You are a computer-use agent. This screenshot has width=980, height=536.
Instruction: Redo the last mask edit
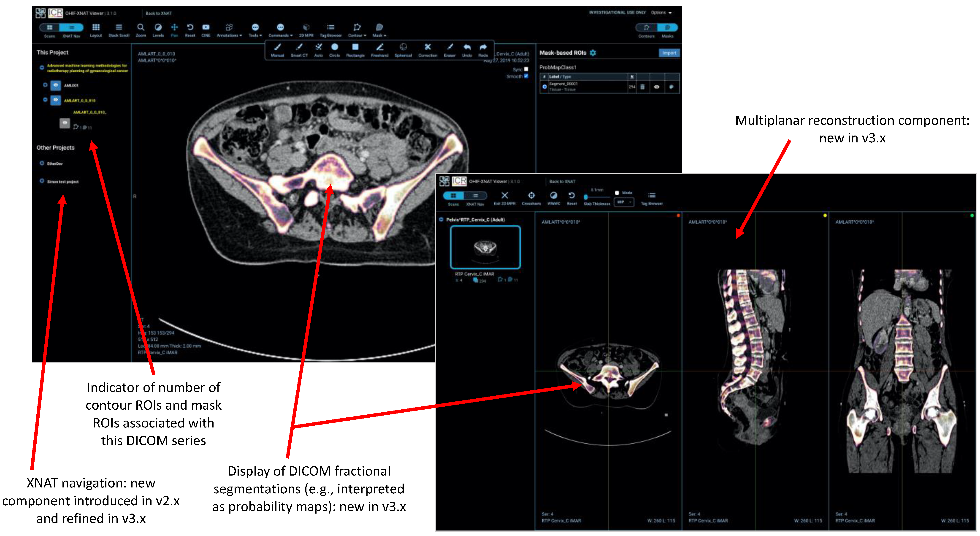483,50
